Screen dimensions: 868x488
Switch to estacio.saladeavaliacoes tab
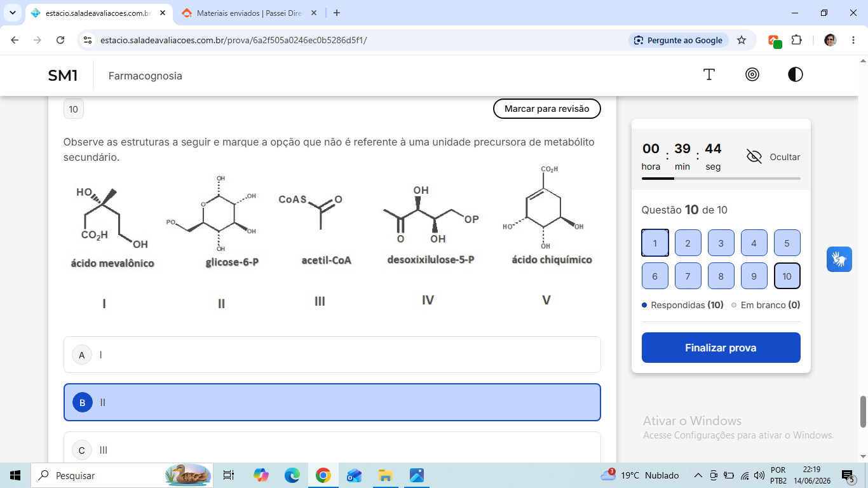tap(99, 13)
